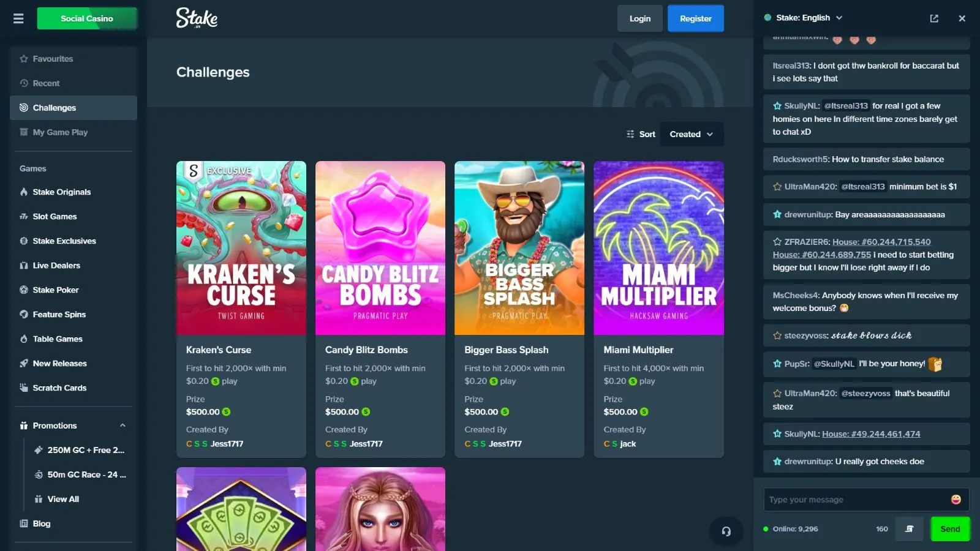Open Scratch Cards games
The image size is (980, 551).
pos(73,388)
